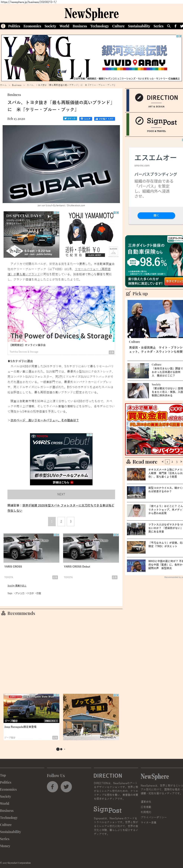Select Read more page 2
Screen dimensions: 183x868
point(172,462)
